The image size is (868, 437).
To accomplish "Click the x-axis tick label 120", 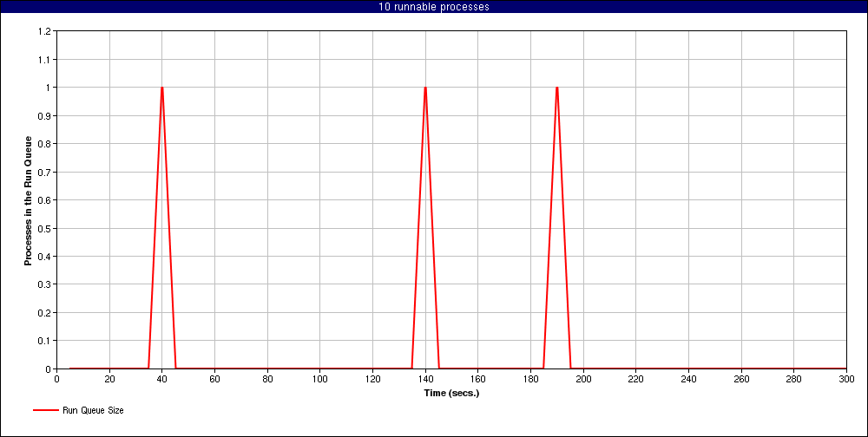I will pyautogui.click(x=372, y=379).
